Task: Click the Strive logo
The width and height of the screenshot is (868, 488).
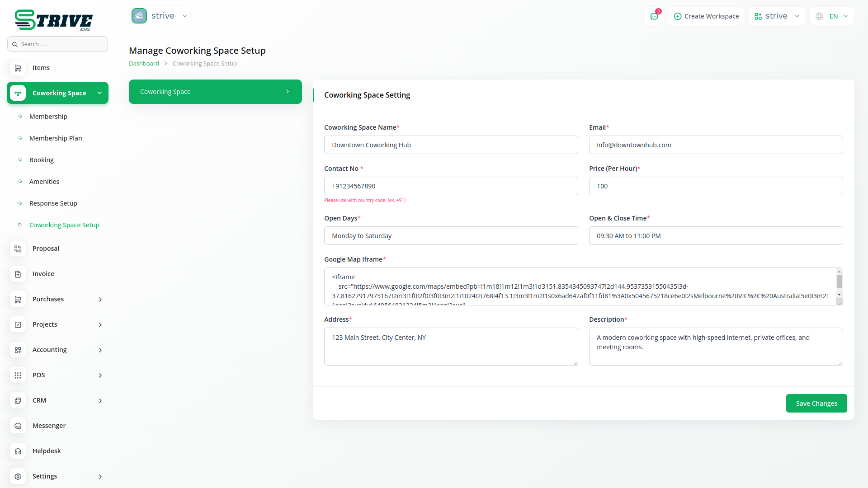Action: coord(53,20)
